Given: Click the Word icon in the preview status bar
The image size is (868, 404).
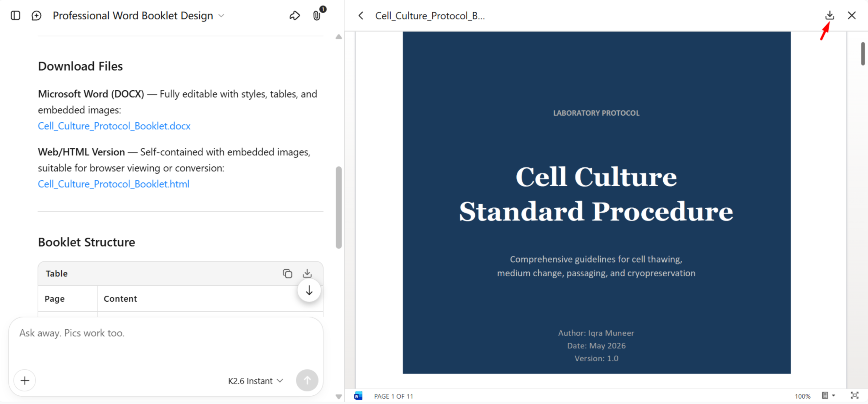Looking at the screenshot, I should pos(358,396).
